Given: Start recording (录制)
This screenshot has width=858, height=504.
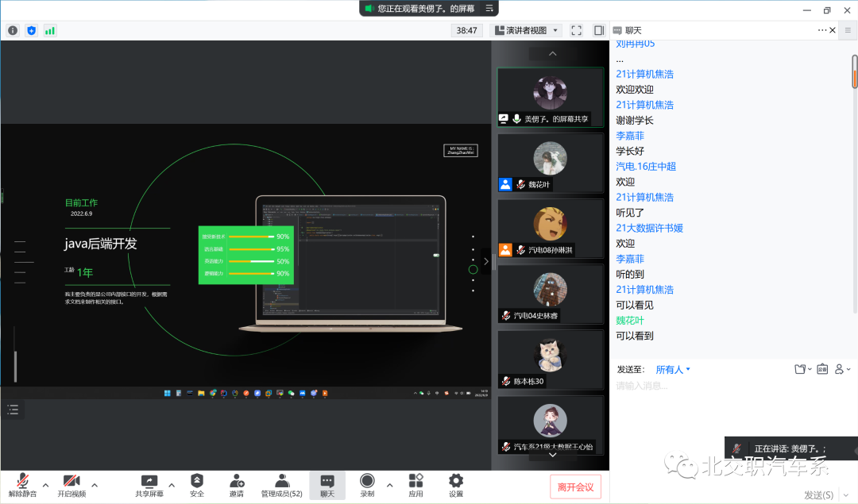Looking at the screenshot, I should pyautogui.click(x=367, y=485).
